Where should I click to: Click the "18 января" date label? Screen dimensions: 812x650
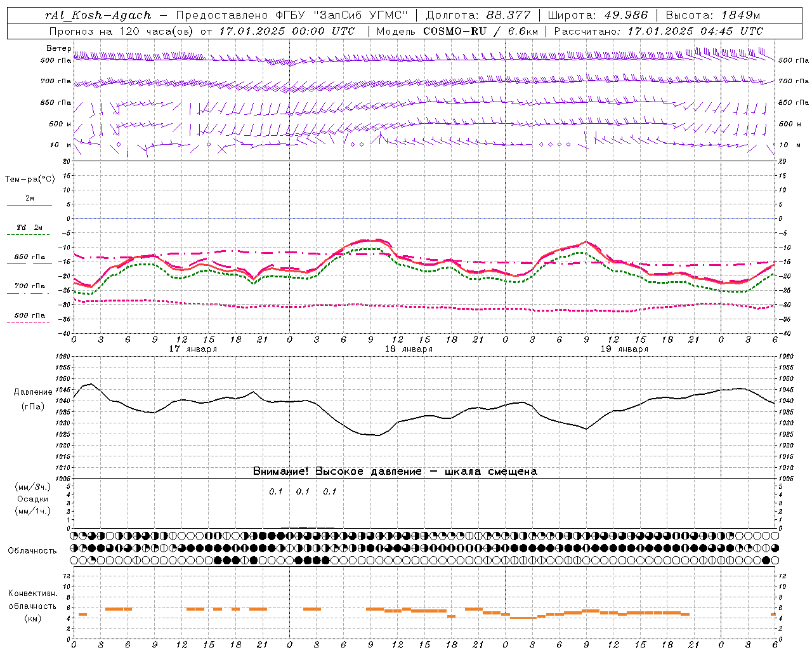pyautogui.click(x=409, y=349)
